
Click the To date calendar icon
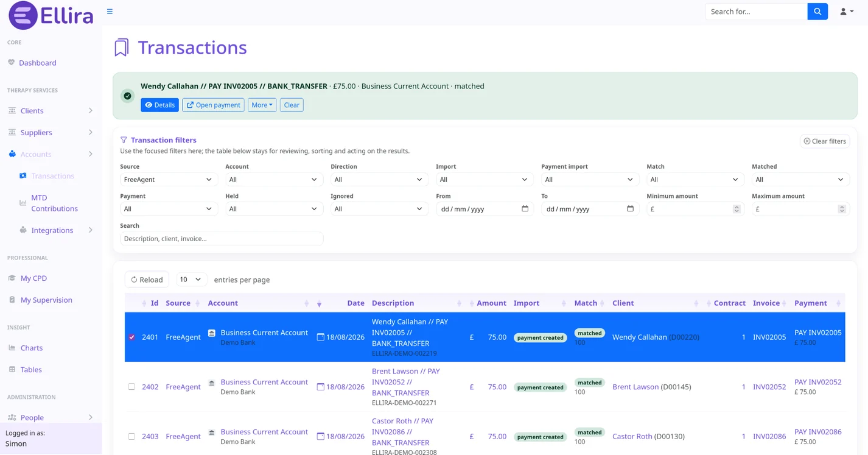(x=630, y=209)
